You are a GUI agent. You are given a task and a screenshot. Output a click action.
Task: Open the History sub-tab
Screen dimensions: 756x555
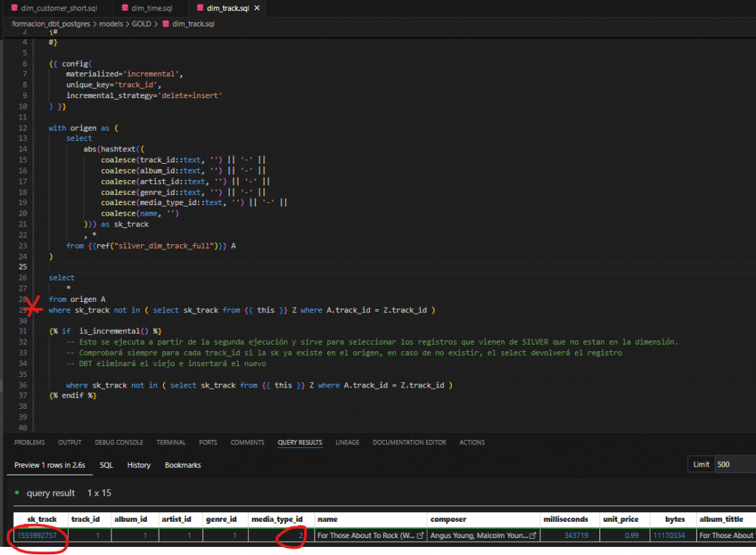[x=139, y=465]
